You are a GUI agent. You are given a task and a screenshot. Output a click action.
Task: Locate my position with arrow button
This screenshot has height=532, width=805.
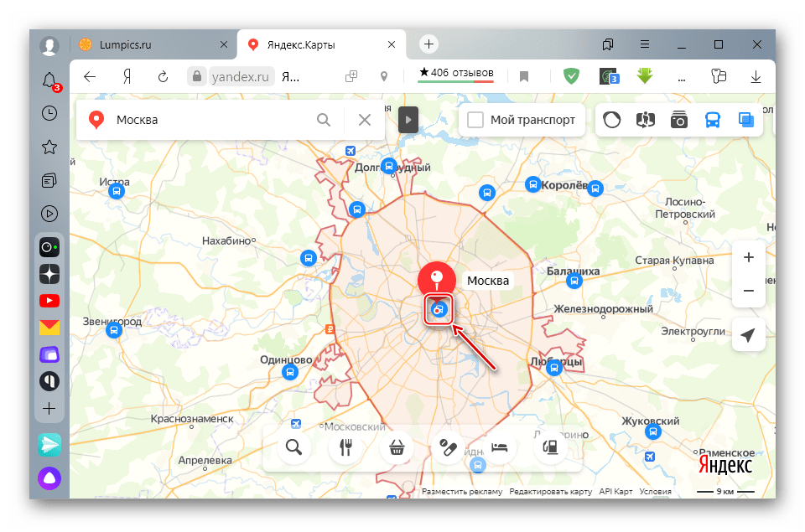[x=749, y=335]
